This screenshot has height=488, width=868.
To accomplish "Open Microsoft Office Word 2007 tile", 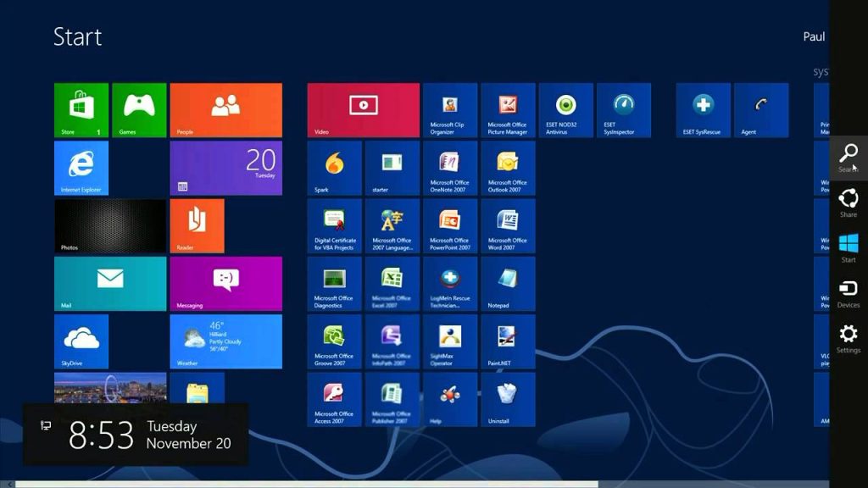I will pyautogui.click(x=508, y=225).
